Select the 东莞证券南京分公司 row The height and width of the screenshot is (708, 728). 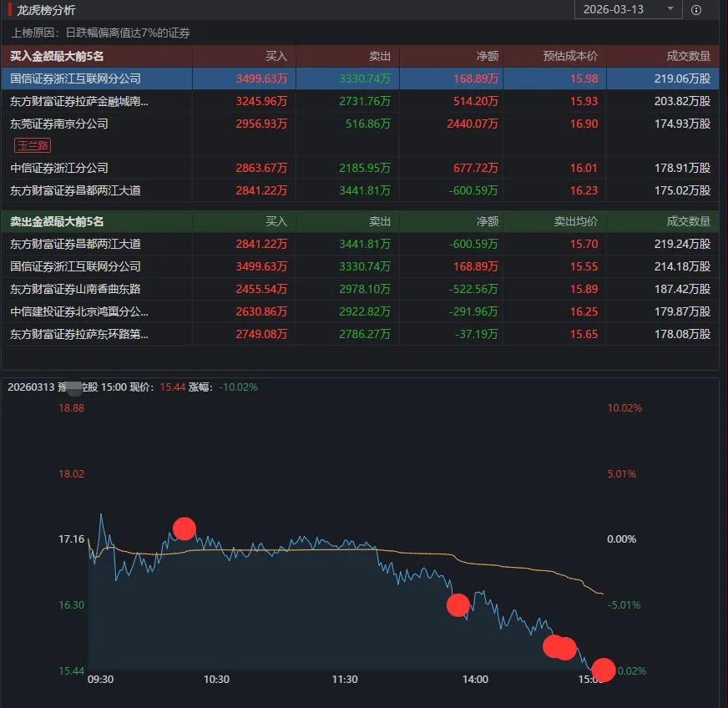[x=361, y=134]
